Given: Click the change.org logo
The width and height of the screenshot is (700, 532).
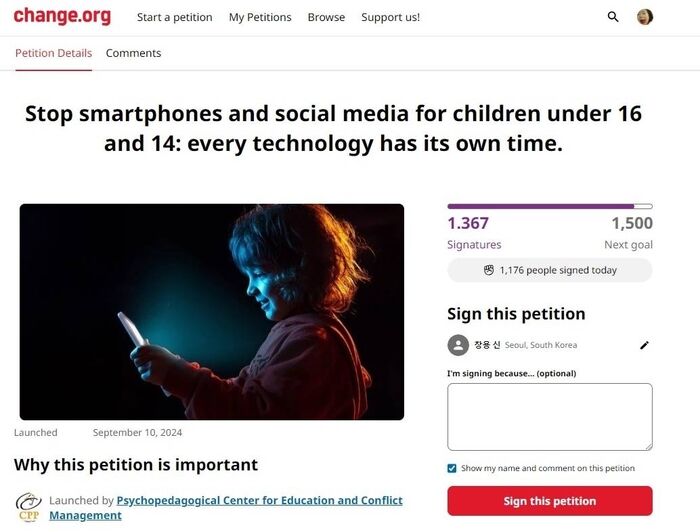Looking at the screenshot, I should pyautogui.click(x=62, y=17).
